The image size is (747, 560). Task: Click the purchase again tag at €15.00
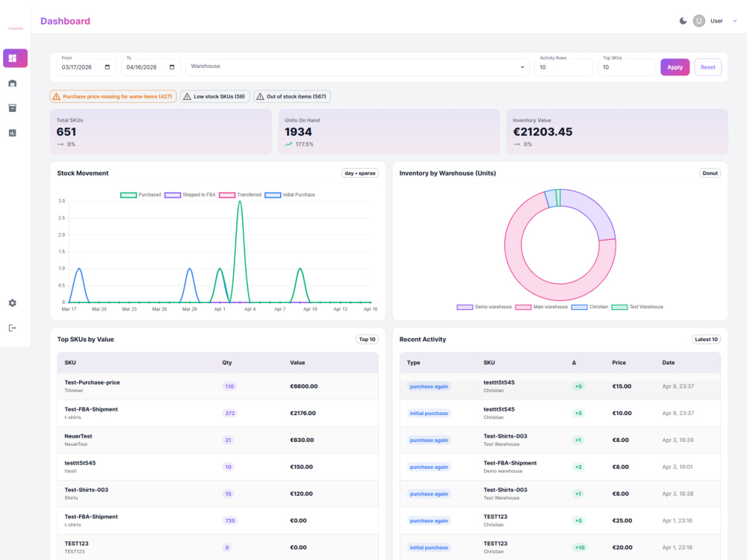coord(429,386)
